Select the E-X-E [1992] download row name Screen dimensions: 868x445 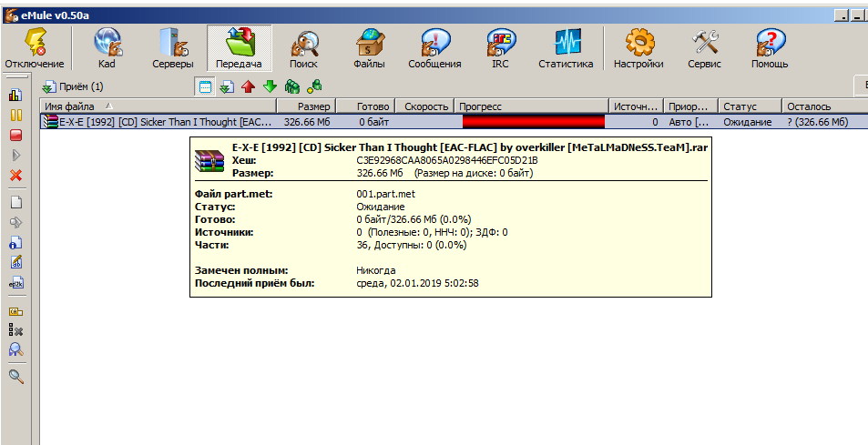point(166,122)
